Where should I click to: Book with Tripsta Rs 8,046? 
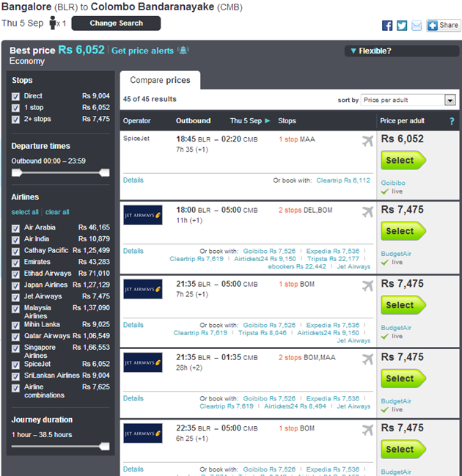263,333
